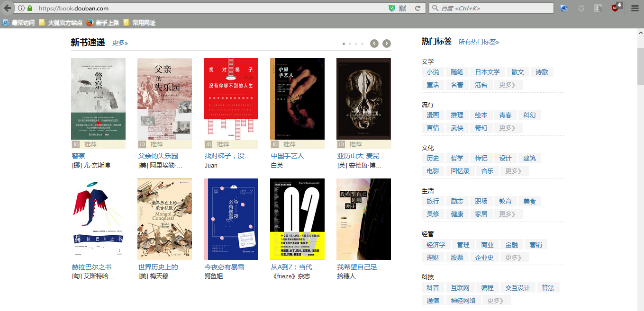Open 今夜必有暴雪 title link
644x311 pixels.
[225, 267]
